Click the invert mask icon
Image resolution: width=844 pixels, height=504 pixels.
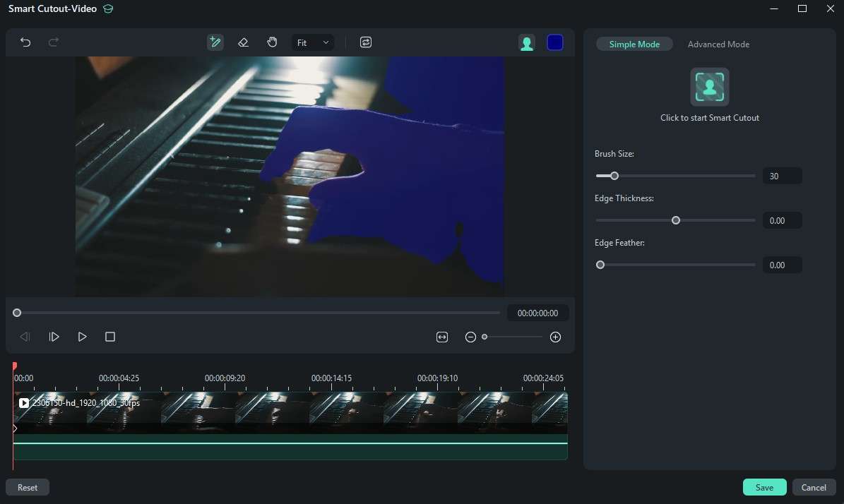[365, 42]
